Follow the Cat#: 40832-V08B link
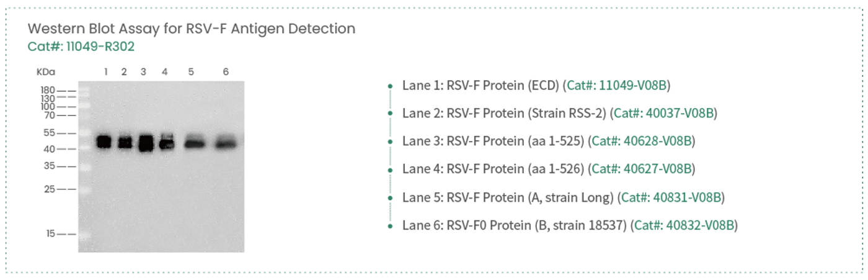Image resolution: width=868 pixels, height=280 pixels. 684,225
